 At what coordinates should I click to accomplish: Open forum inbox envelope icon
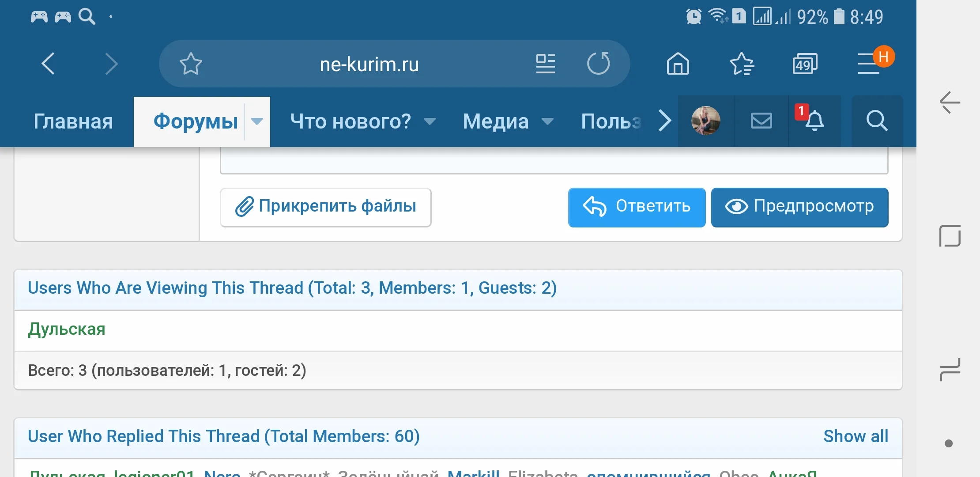761,121
